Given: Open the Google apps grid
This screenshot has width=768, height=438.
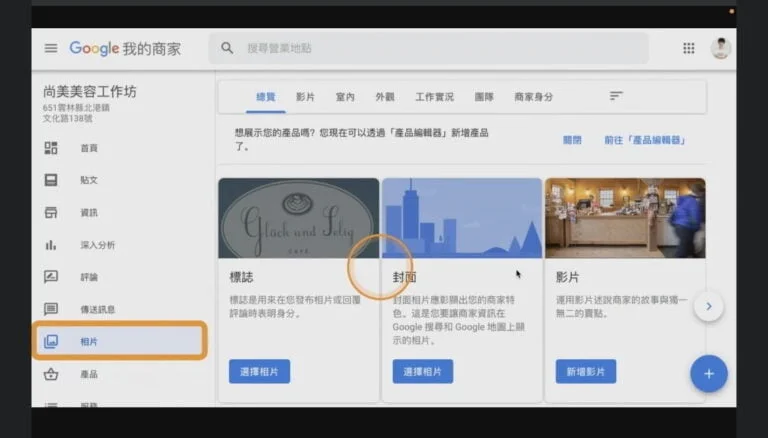Looking at the screenshot, I should tap(689, 48).
